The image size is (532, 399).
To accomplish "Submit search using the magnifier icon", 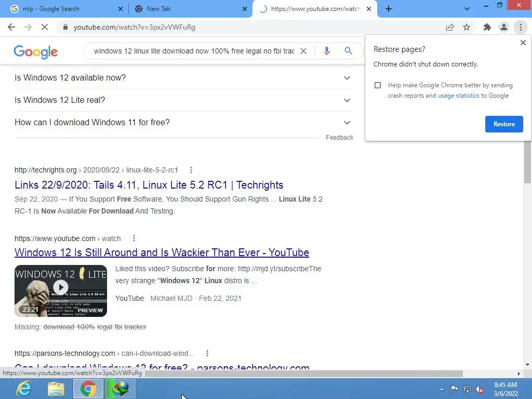I will tap(348, 51).
